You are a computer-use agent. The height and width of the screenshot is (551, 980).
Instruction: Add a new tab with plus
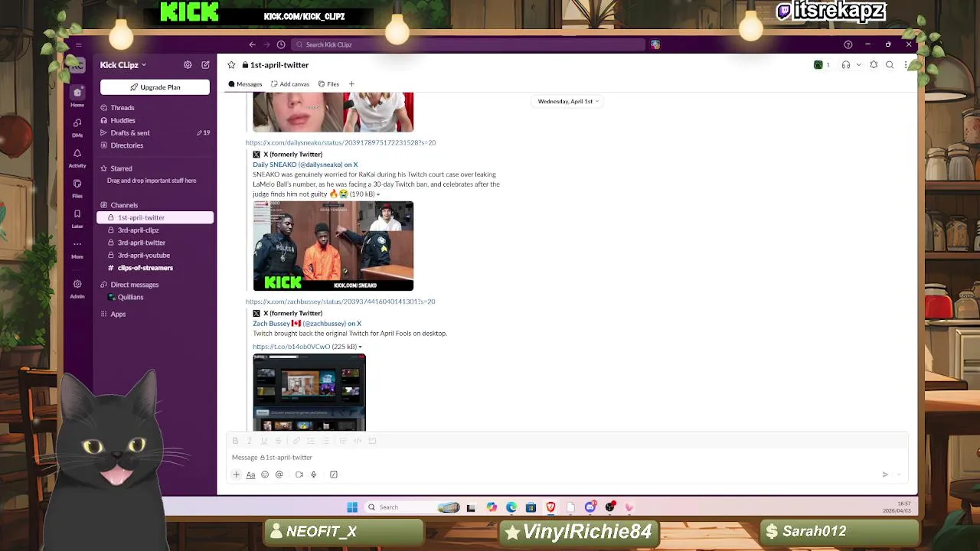coord(351,84)
